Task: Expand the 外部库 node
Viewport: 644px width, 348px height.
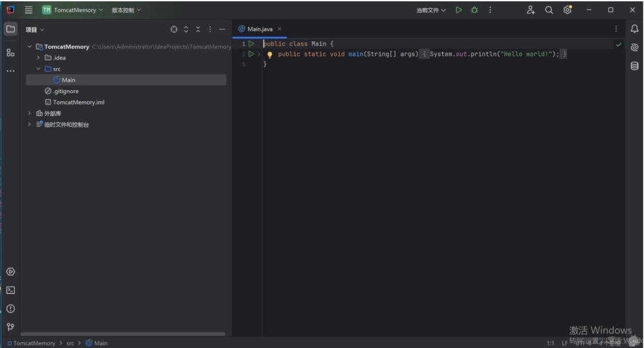Action: (x=30, y=113)
